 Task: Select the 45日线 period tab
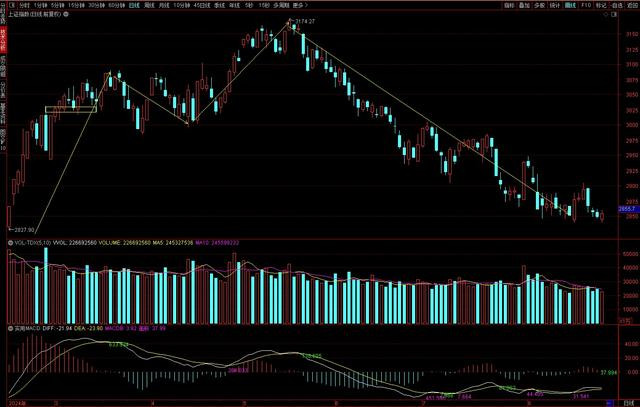(x=202, y=5)
